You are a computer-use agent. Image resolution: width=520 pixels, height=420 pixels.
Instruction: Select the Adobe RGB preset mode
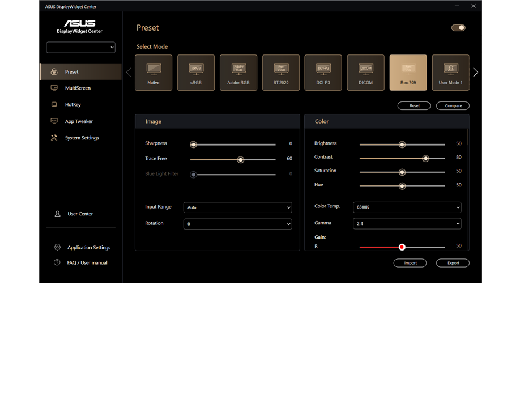click(238, 73)
